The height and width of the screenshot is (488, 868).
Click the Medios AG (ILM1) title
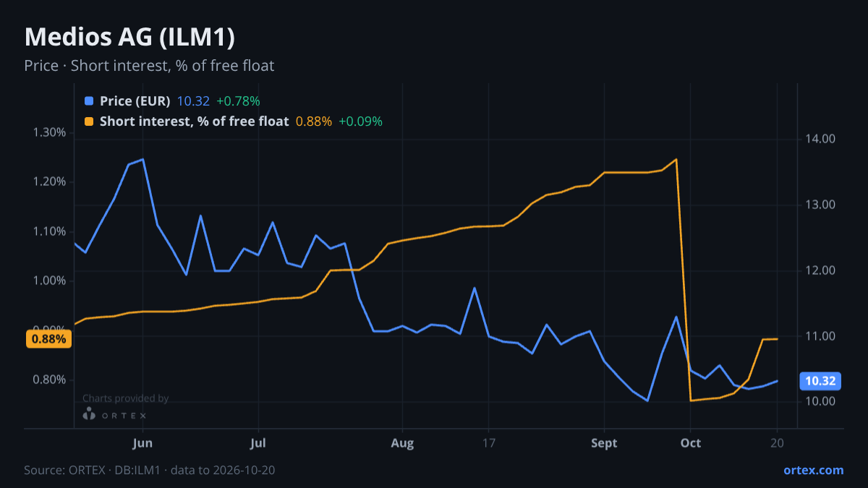point(129,36)
